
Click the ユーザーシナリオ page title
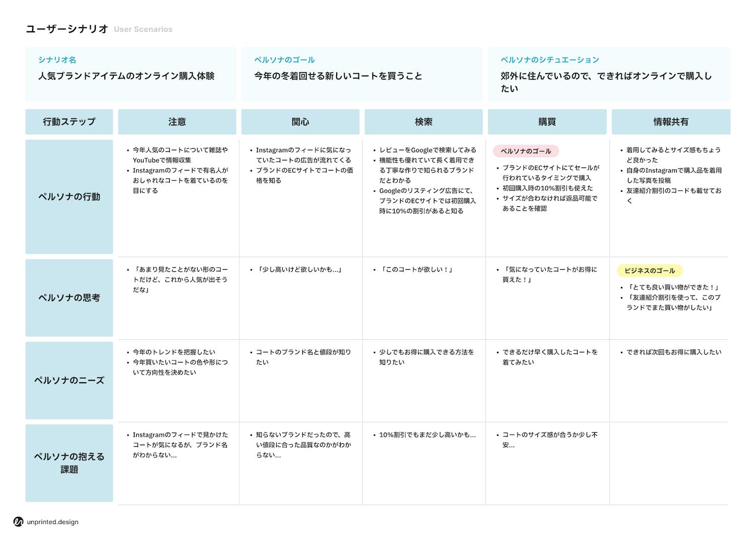tap(67, 29)
